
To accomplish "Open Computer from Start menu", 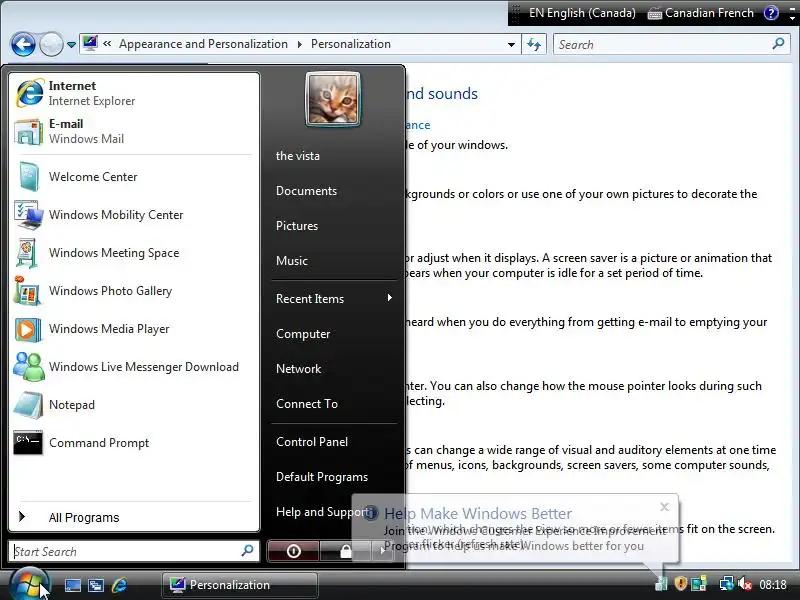I will pos(303,334).
